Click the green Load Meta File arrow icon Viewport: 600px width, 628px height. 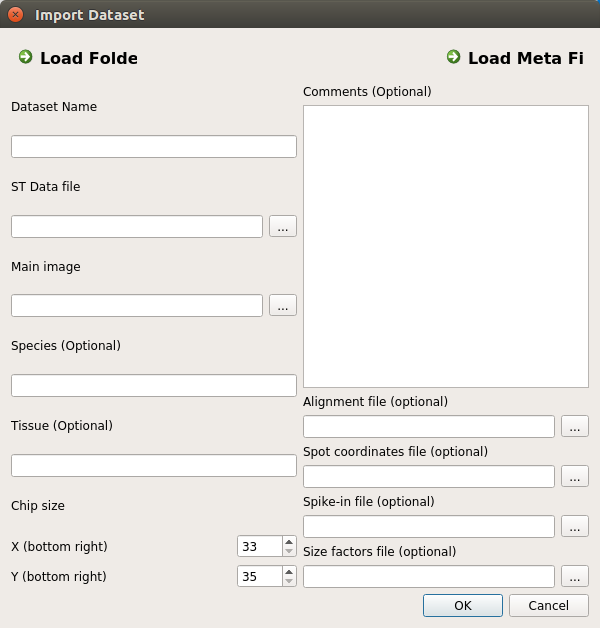point(453,57)
